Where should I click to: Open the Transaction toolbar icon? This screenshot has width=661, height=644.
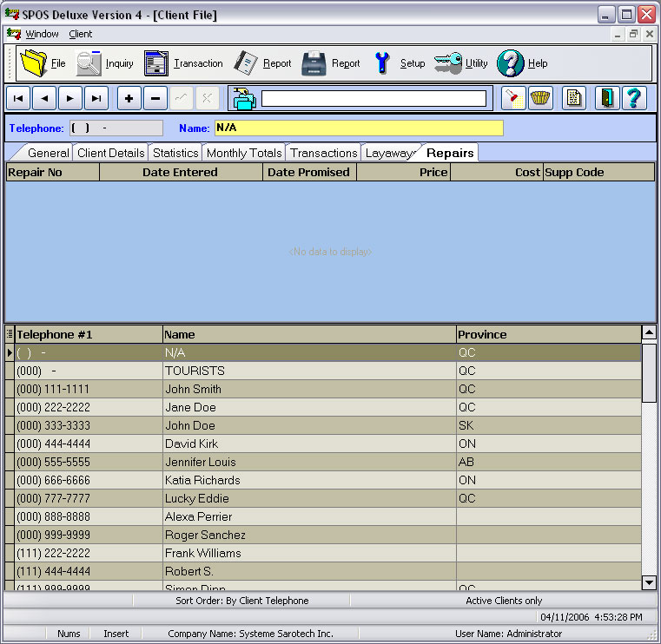coord(156,63)
